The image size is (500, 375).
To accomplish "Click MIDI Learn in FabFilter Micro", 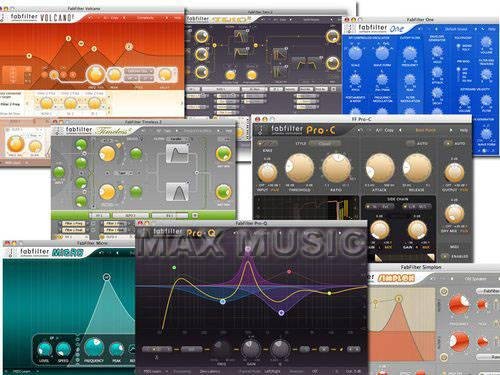I will [x=21, y=371].
